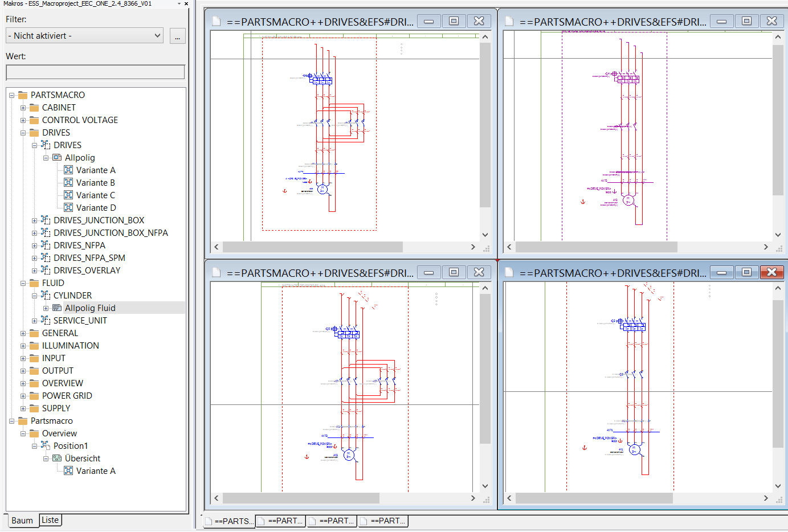Click the CABINET folder icon

coord(34,107)
